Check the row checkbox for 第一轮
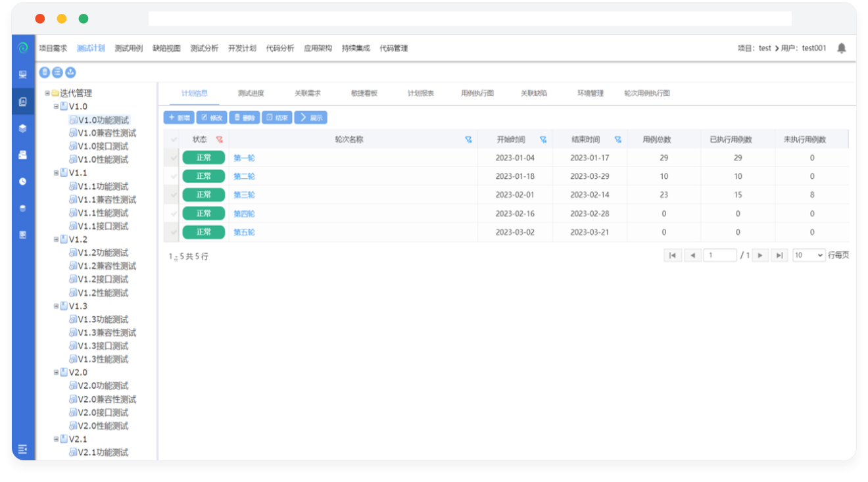 pyautogui.click(x=174, y=158)
